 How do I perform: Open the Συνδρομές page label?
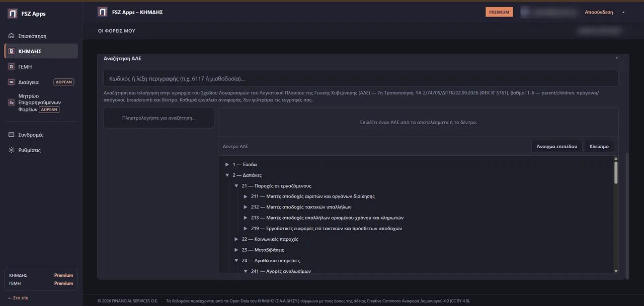coord(31,135)
